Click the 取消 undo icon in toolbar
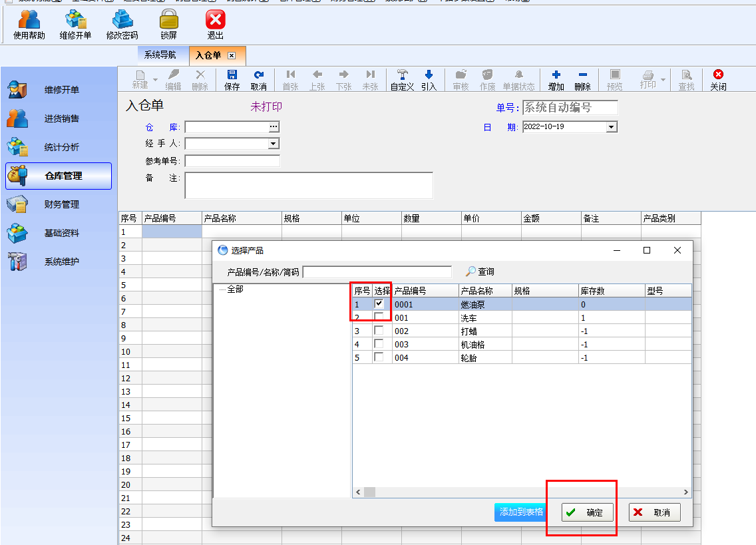The height and width of the screenshot is (545, 756). [x=258, y=80]
